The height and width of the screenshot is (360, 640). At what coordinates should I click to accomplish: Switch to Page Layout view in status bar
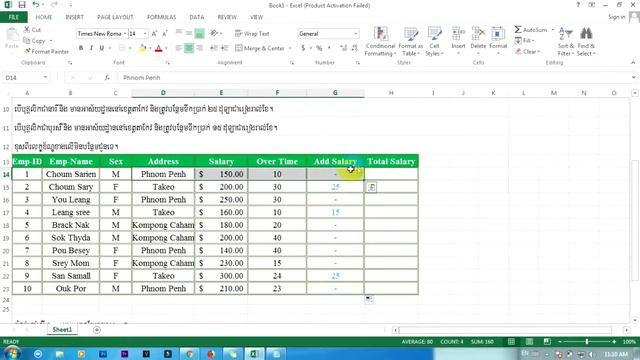[x=529, y=341]
